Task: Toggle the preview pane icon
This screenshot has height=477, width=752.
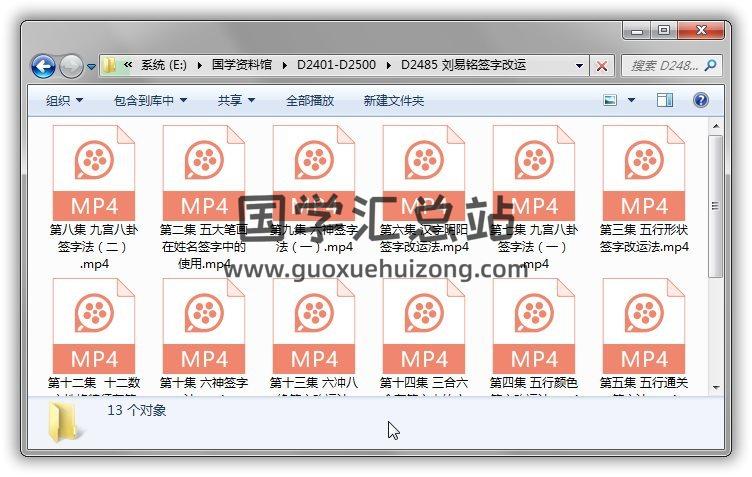Action: click(665, 100)
